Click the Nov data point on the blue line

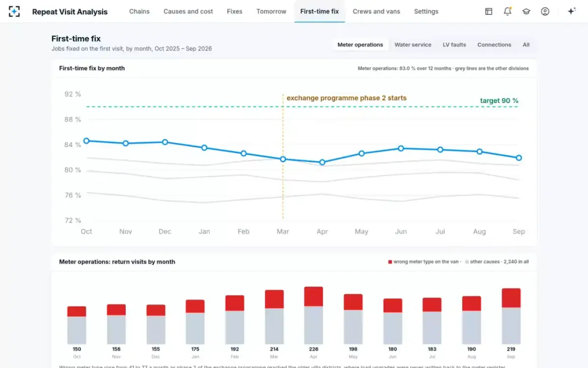126,143
